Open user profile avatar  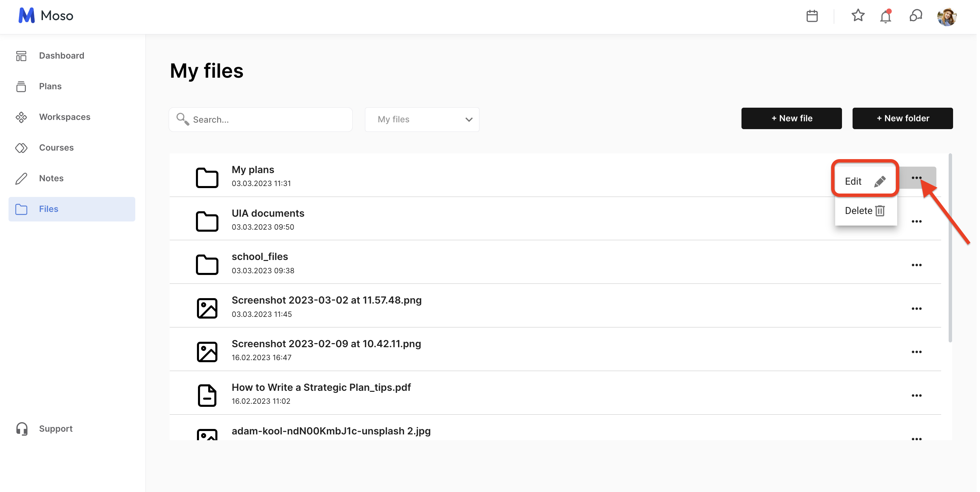point(947,17)
